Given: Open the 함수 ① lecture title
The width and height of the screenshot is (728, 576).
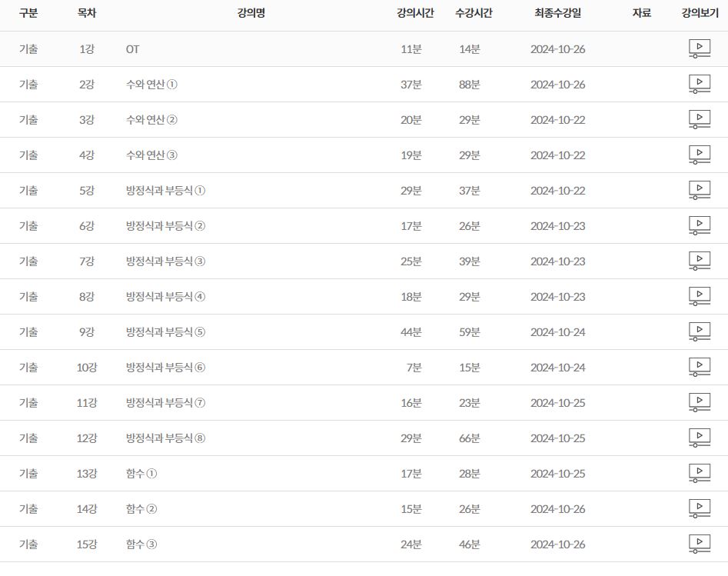Looking at the screenshot, I should tap(141, 474).
